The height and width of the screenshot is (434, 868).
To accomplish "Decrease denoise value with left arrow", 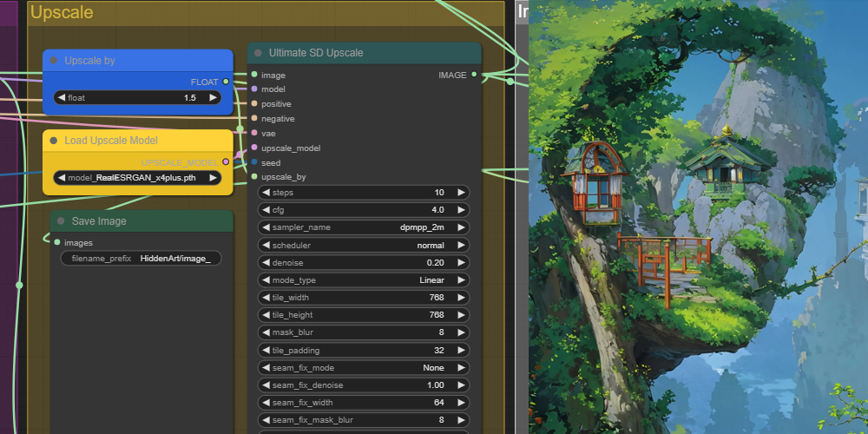I will tap(266, 262).
